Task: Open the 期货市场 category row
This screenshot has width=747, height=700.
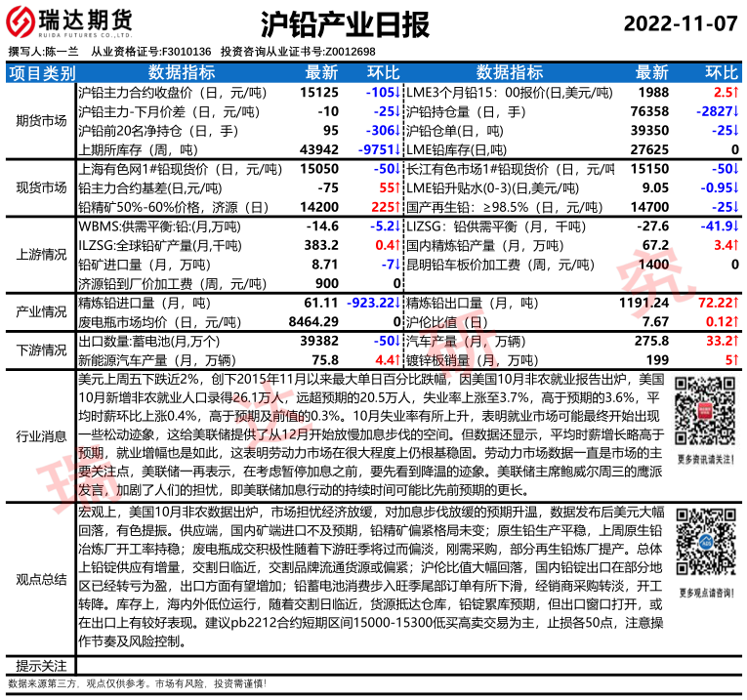Action: (x=41, y=121)
